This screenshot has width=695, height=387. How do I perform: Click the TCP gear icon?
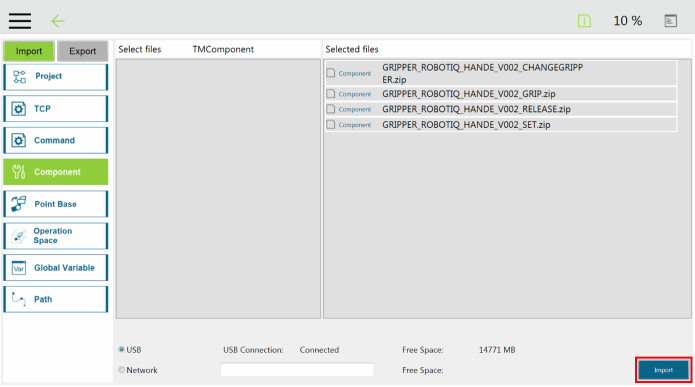coord(19,109)
